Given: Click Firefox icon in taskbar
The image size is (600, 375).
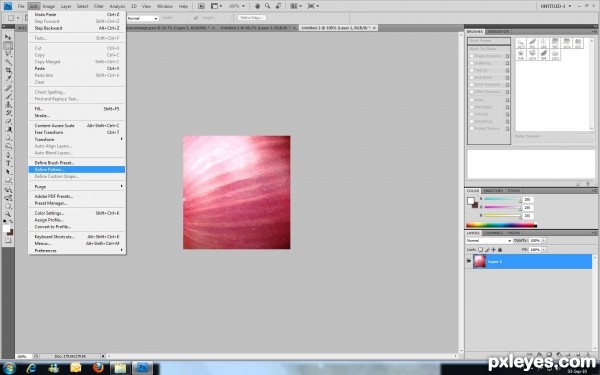Looking at the screenshot, I should (x=98, y=368).
